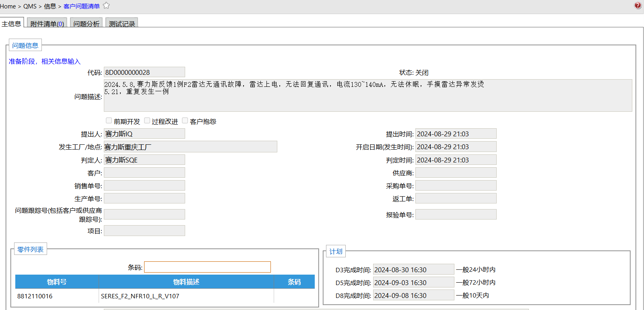
Task: Click 准备阶段，相关信息输入 blue text
Action: coord(45,62)
